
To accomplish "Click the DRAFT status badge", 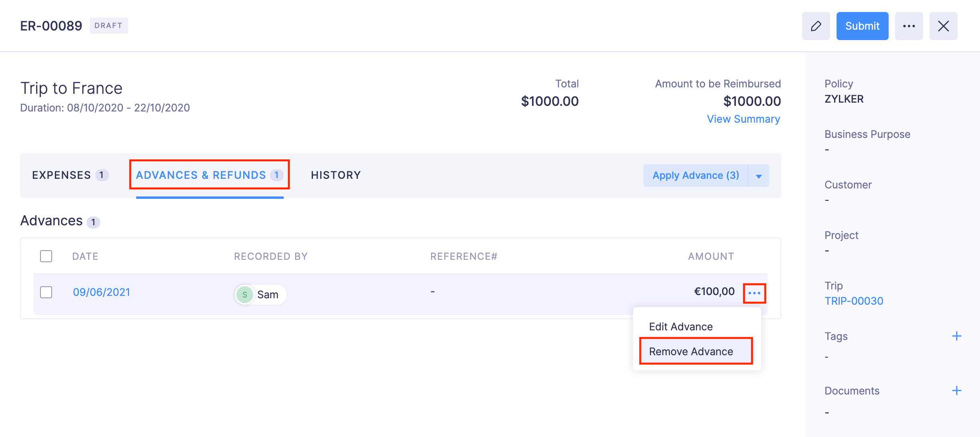I will point(109,26).
